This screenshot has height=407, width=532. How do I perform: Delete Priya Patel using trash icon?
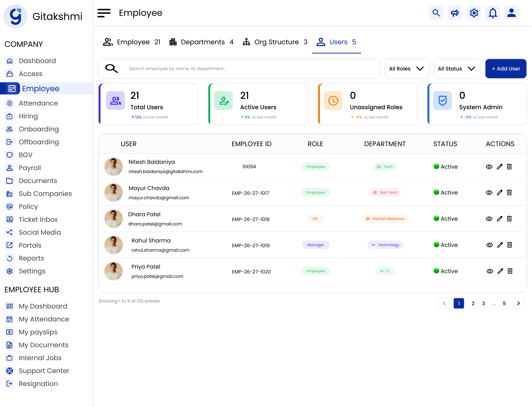coord(510,271)
